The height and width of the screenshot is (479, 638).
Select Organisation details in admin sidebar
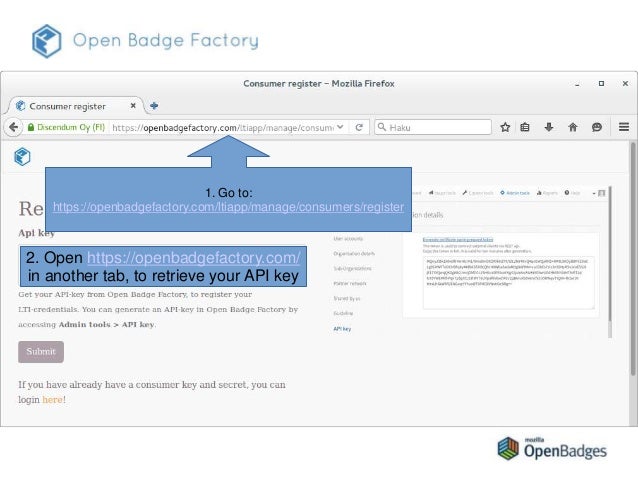coord(354,254)
